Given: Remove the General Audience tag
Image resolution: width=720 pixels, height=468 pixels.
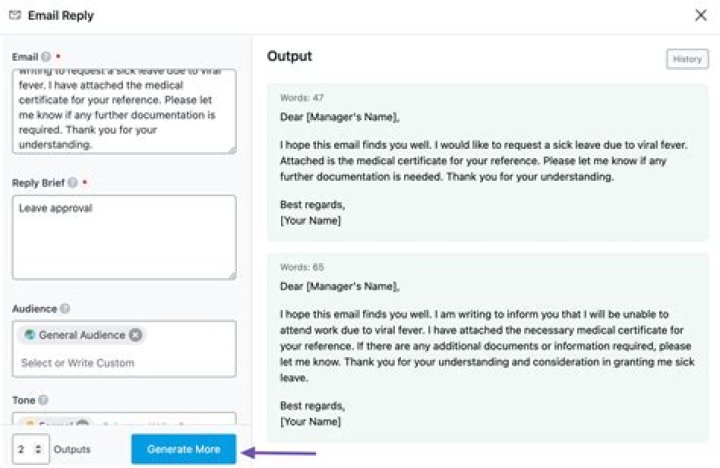Looking at the screenshot, I should point(135,335).
